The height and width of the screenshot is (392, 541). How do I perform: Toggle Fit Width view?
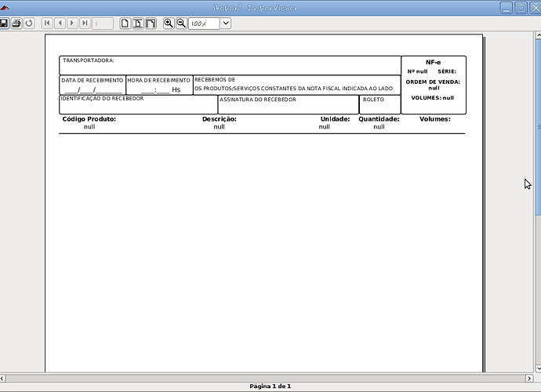pyautogui.click(x=151, y=24)
